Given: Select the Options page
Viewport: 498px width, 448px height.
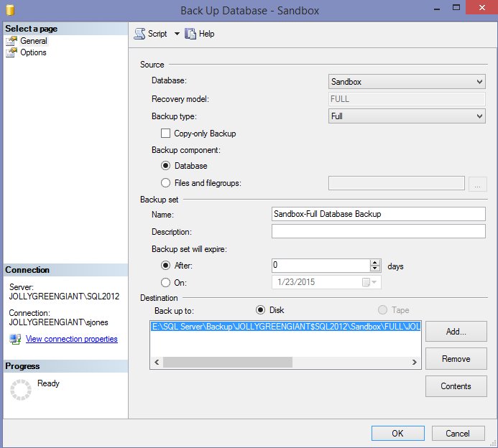Looking at the screenshot, I should point(33,52).
